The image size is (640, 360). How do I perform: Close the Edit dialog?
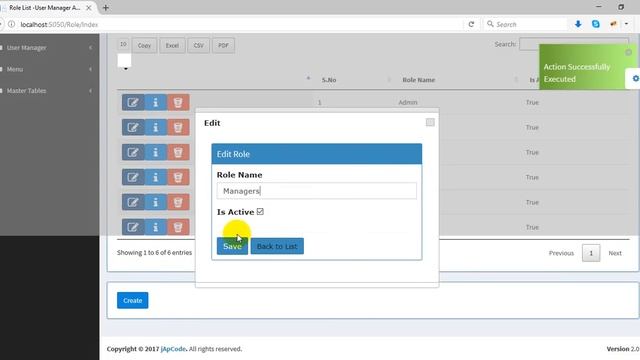(430, 122)
